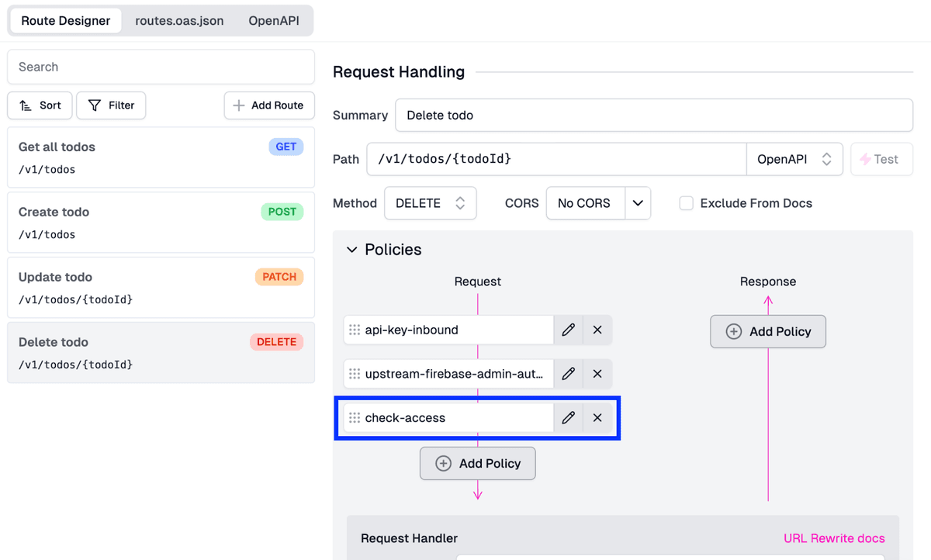931x560 pixels.
Task: Switch to the routes.oas.json tab
Action: (179, 21)
